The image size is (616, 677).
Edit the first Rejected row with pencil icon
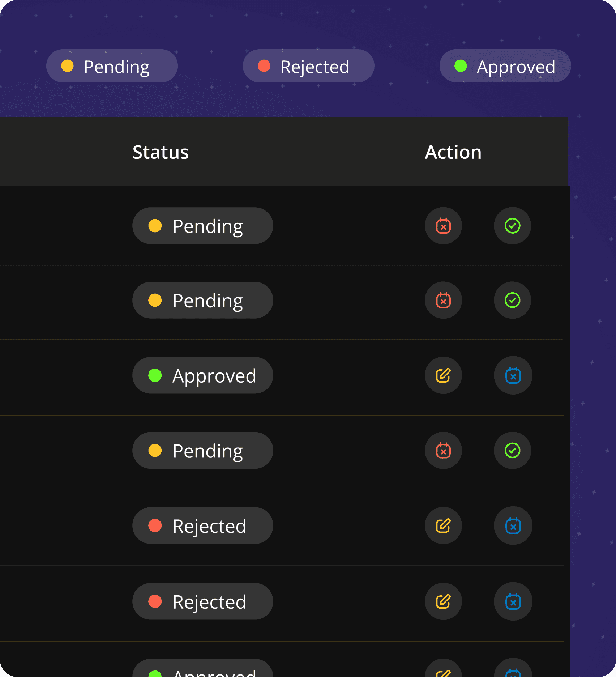point(443,525)
